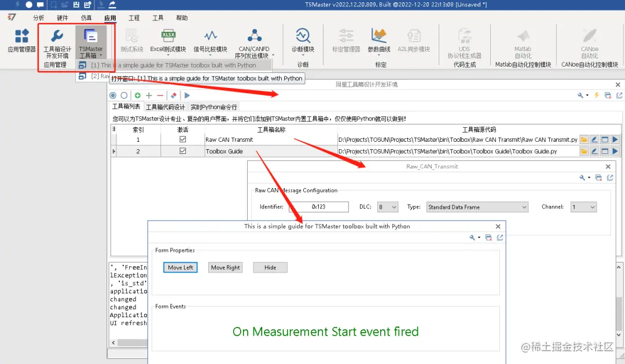This screenshot has width=625, height=364.
Task: Click the log panel scroll-down arrow
Action: (x=619, y=335)
